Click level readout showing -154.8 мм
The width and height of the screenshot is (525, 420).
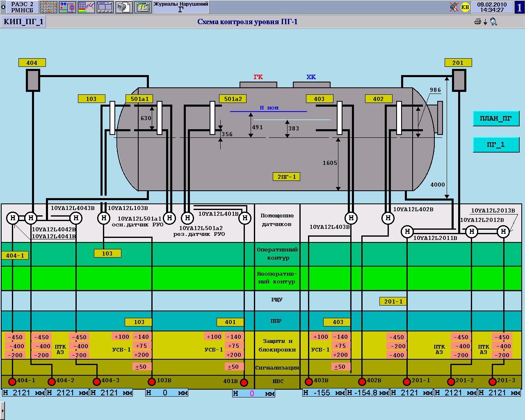368,393
